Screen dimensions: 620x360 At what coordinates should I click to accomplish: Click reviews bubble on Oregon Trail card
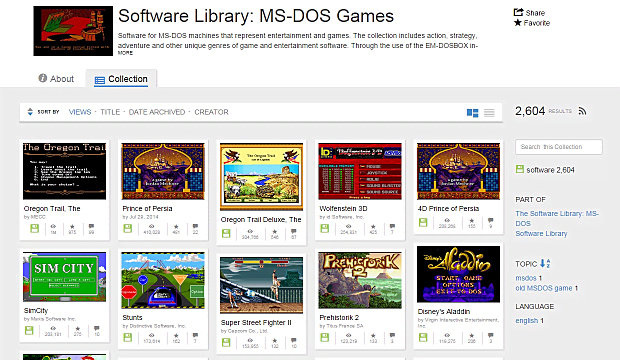coord(91,226)
